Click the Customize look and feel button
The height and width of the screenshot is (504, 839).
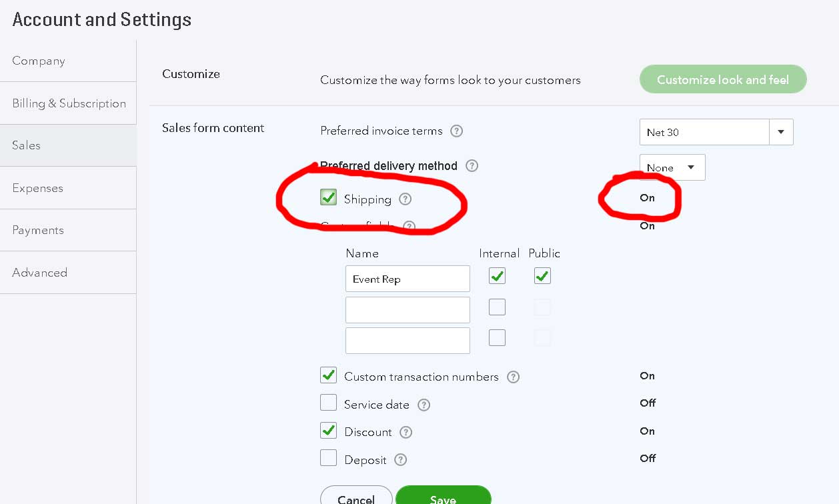(723, 79)
